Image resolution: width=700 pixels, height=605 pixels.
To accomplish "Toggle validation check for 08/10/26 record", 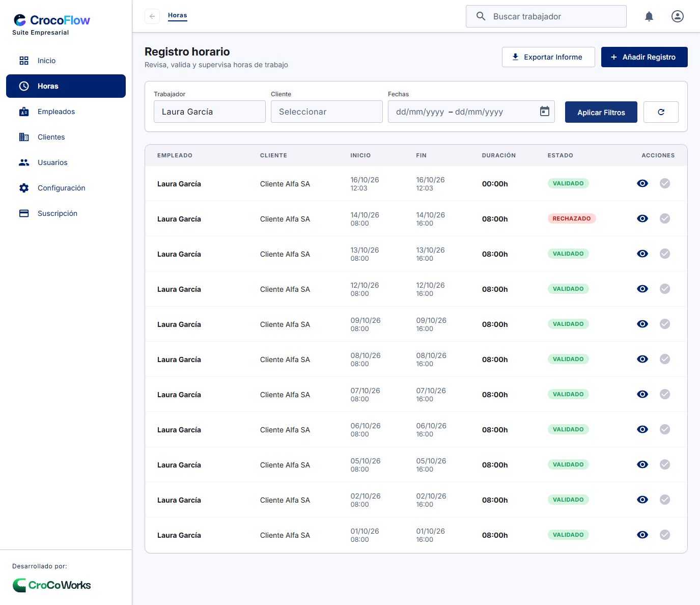I will pyautogui.click(x=665, y=359).
